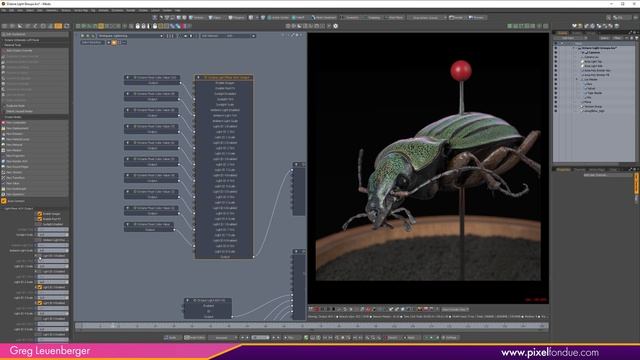Switch to Polygons selection mode
640x360 pixels.
pyautogui.click(x=236, y=18)
